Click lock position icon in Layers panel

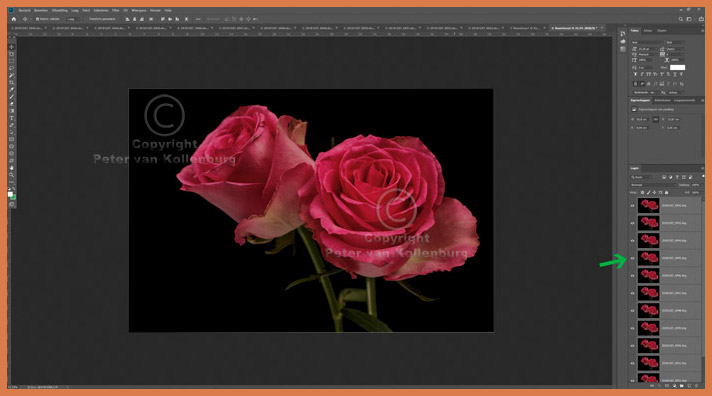tap(654, 193)
